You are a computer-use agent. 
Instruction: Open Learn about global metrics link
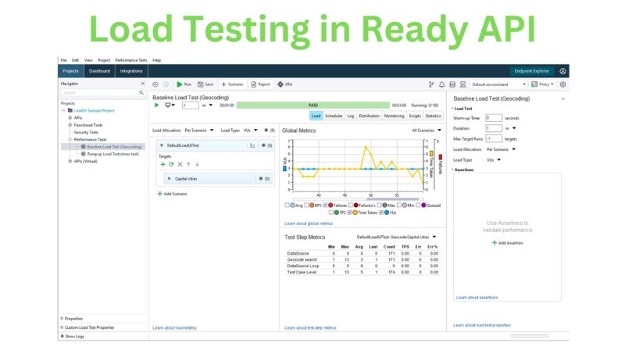pos(309,223)
